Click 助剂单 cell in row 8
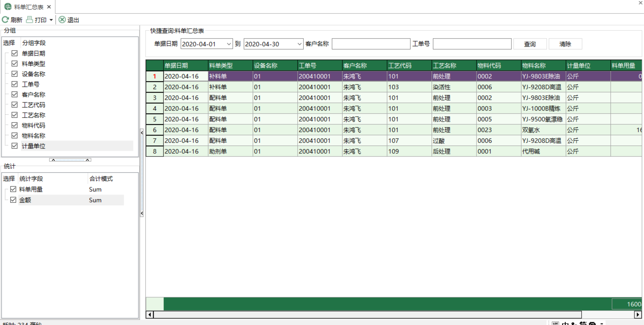 pyautogui.click(x=230, y=151)
